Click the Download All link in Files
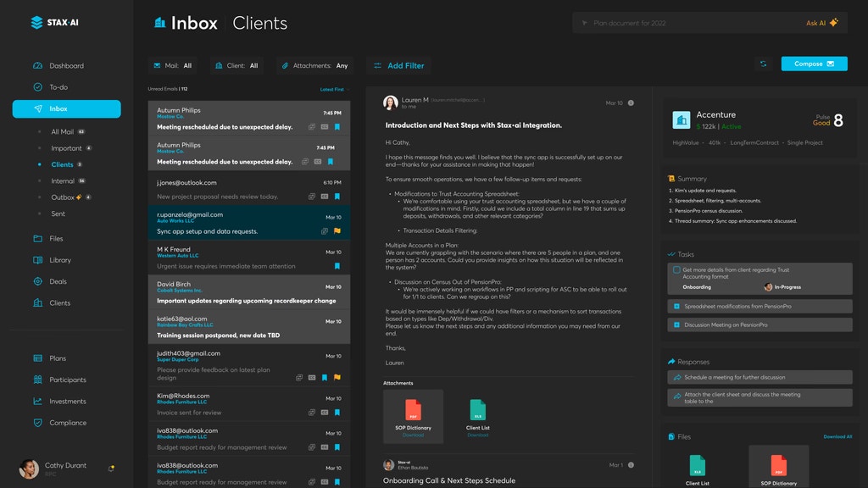 (837, 437)
